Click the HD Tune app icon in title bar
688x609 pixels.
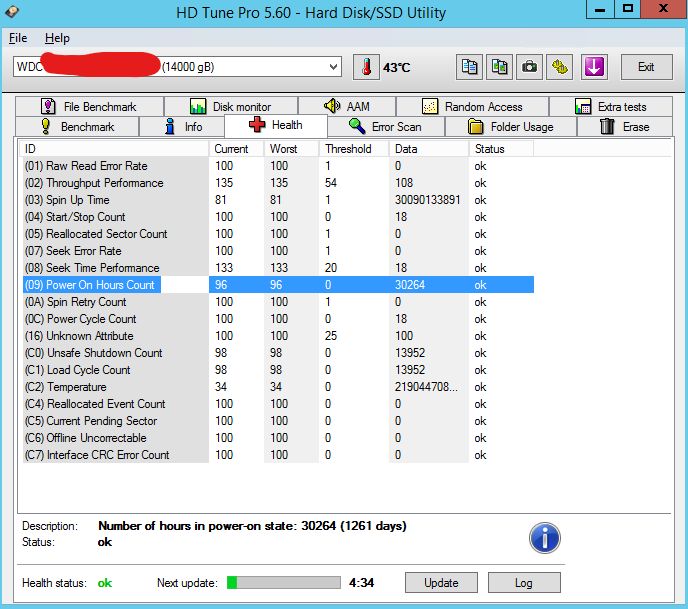coord(12,11)
